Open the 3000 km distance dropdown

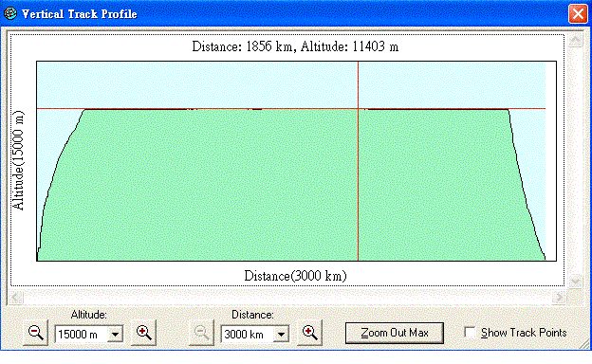click(x=281, y=335)
